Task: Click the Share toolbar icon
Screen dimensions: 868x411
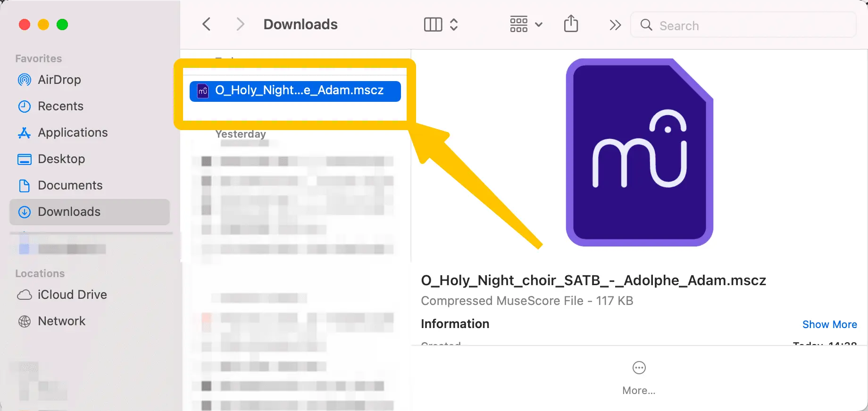Action: (x=571, y=24)
